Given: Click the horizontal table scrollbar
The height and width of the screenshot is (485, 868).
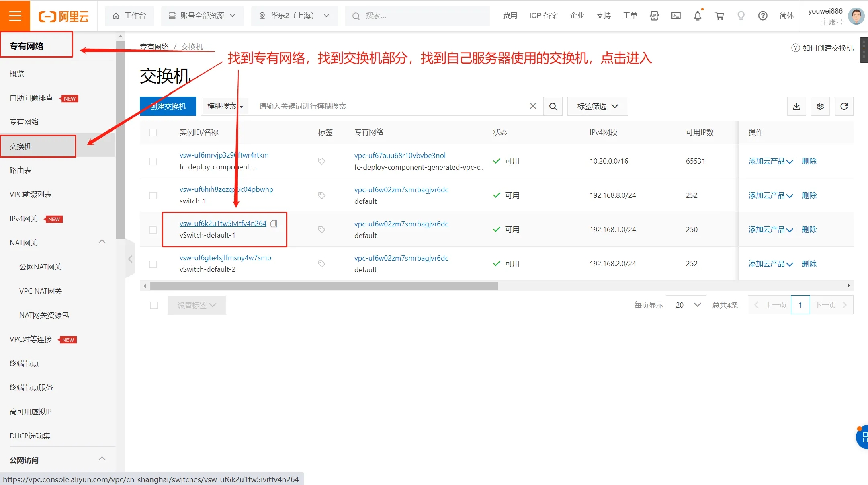Looking at the screenshot, I should (x=323, y=286).
